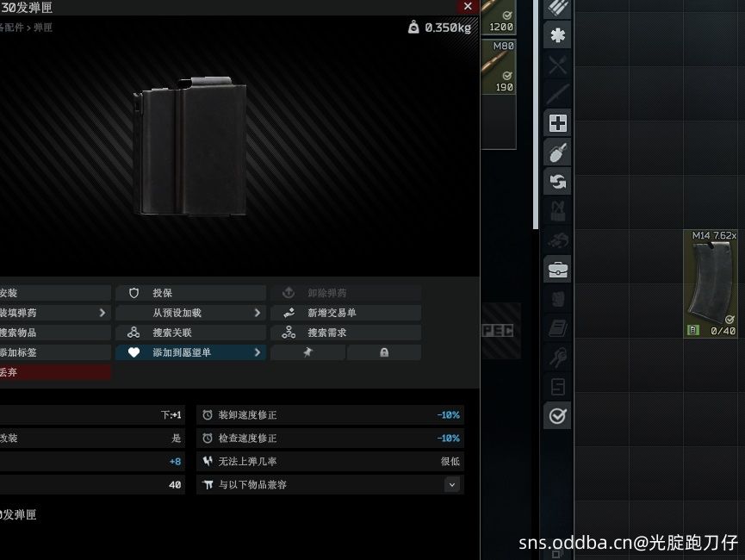Image resolution: width=745 pixels, height=560 pixels.
Task: Select the tactical vest filter icon
Action: tap(557, 211)
